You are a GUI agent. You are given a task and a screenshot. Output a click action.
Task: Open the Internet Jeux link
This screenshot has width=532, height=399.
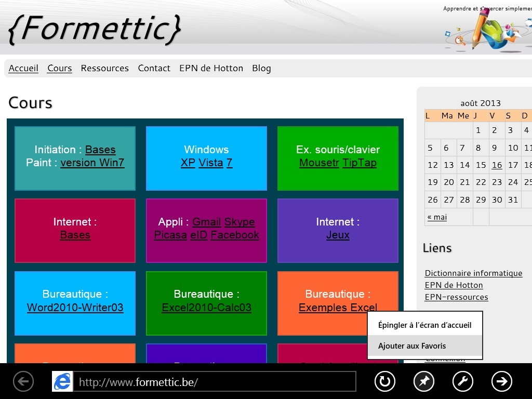(338, 235)
